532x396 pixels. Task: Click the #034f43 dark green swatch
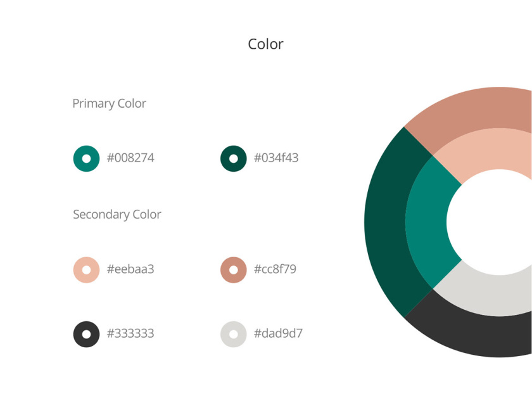tap(233, 158)
